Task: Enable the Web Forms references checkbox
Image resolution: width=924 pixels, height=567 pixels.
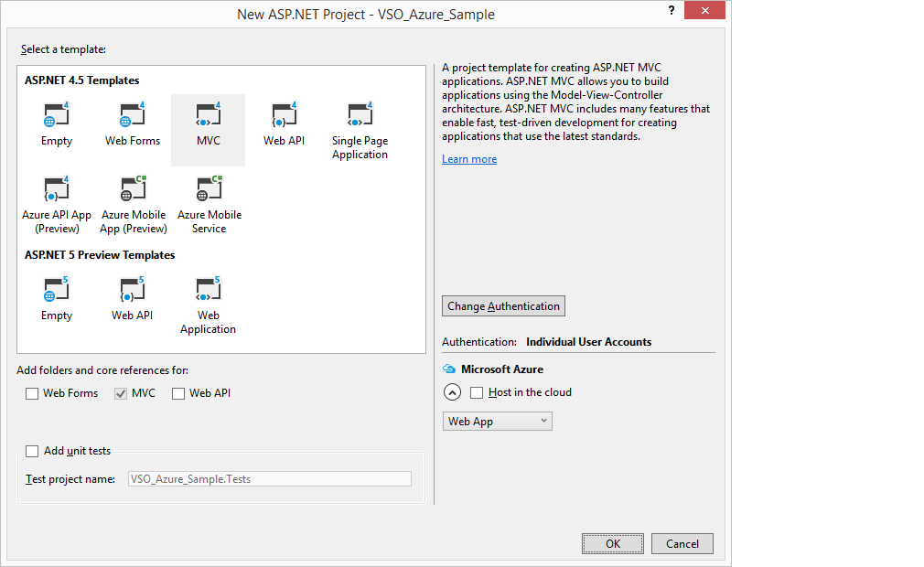Action: [33, 393]
